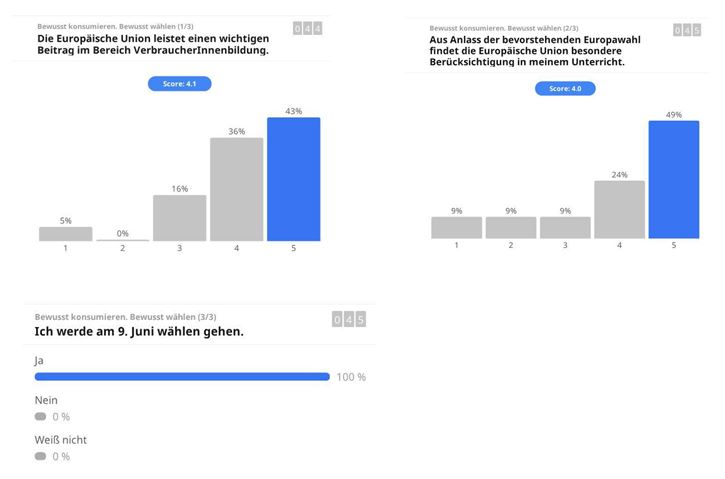
Task: Click "Ich werde am 9. Juni wählen gehen" heading
Action: [x=139, y=331]
